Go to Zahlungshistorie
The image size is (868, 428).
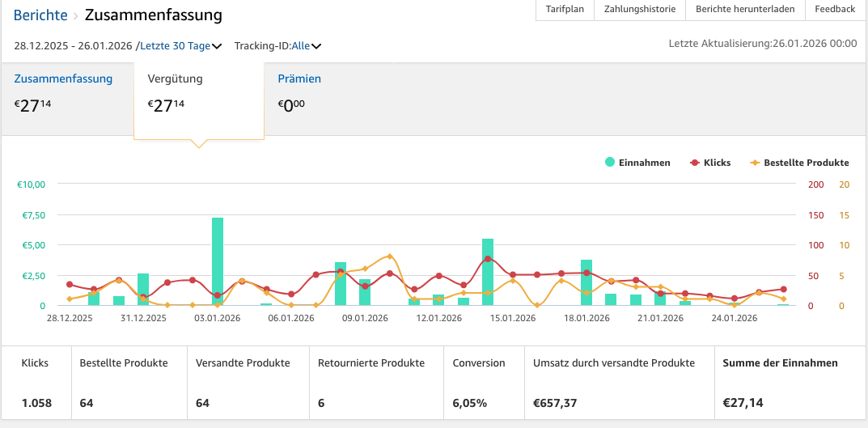pyautogui.click(x=639, y=9)
